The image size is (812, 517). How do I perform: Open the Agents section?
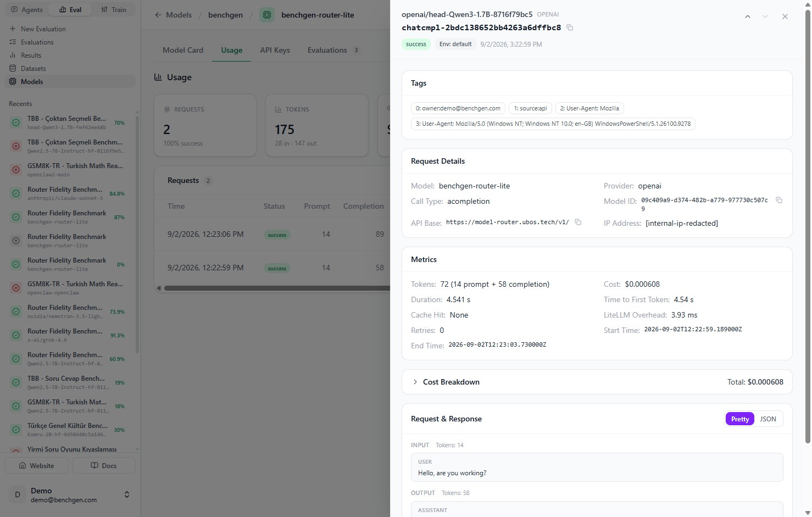(26, 9)
